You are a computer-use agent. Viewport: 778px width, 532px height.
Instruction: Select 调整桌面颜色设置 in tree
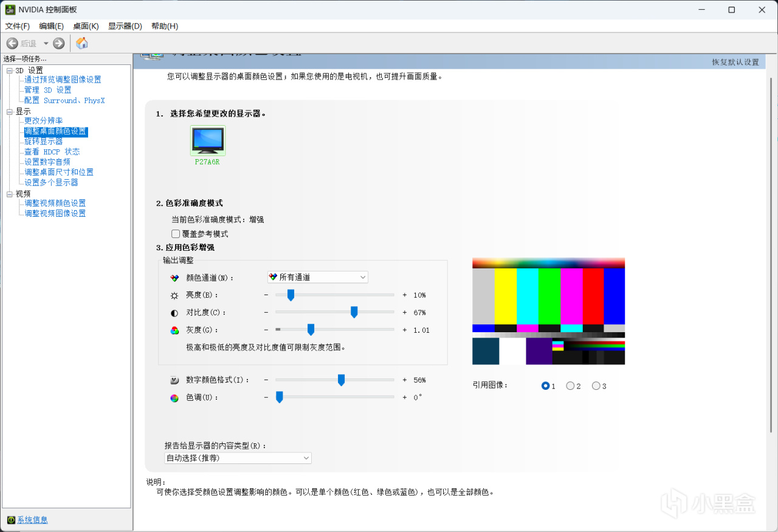(x=56, y=131)
